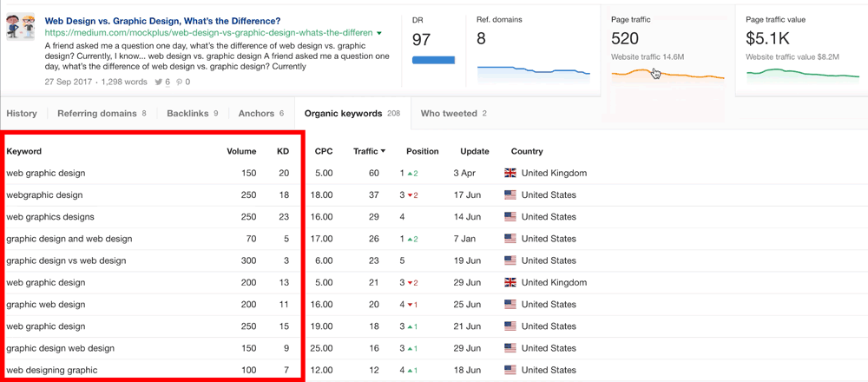This screenshot has width=868, height=382.
Task: Open the Backlinks tab
Action: pyautogui.click(x=187, y=113)
